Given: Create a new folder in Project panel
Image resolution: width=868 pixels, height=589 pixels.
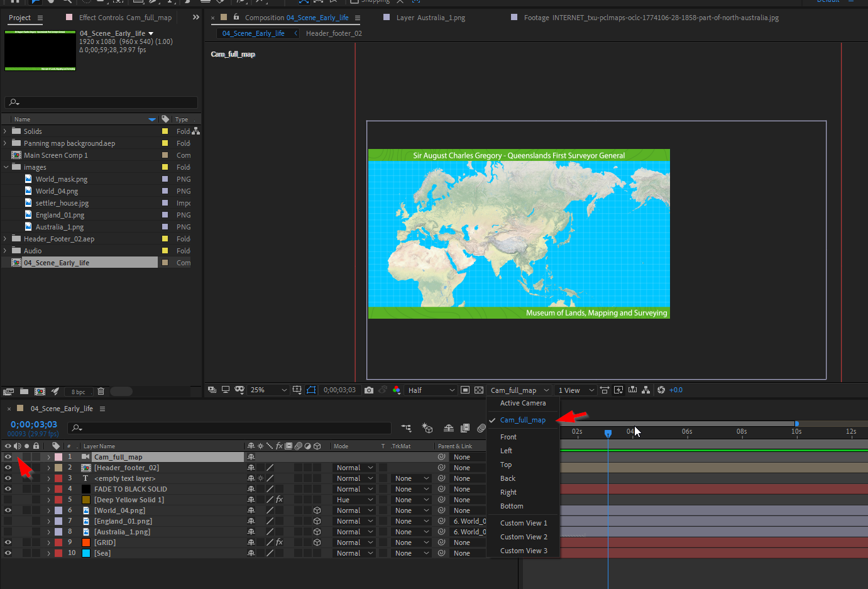Looking at the screenshot, I should pos(24,392).
